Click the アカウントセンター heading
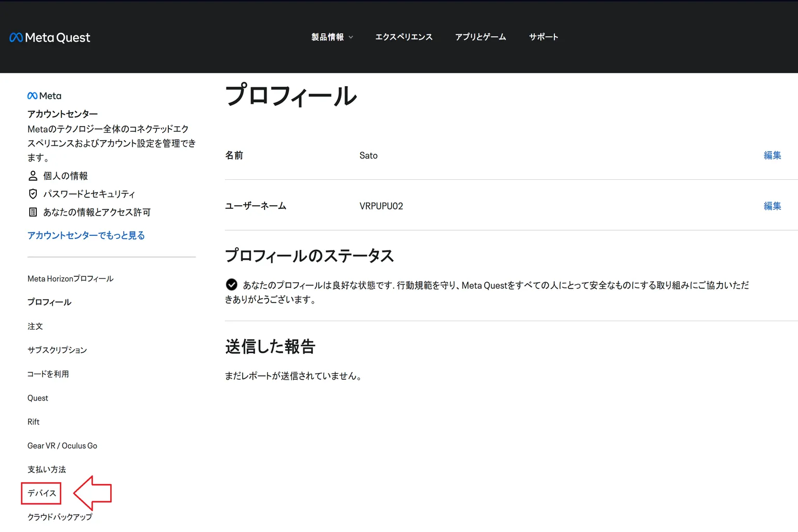Screen dimensions: 798x532 pyautogui.click(x=62, y=114)
